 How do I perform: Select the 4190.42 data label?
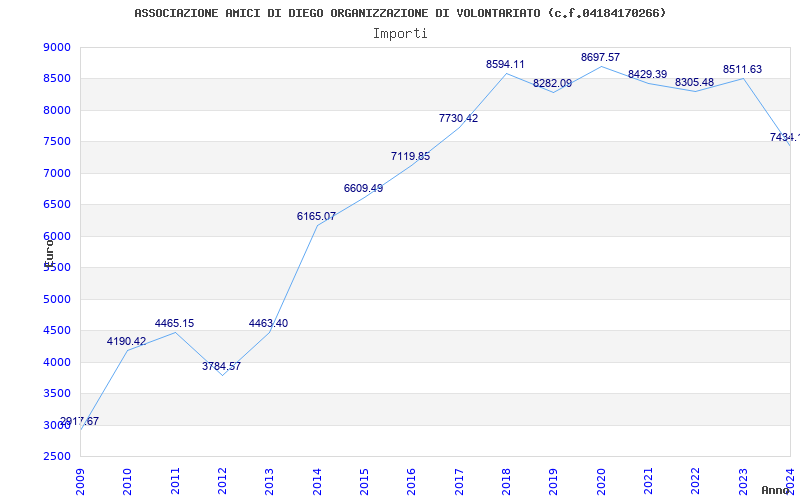(127, 341)
